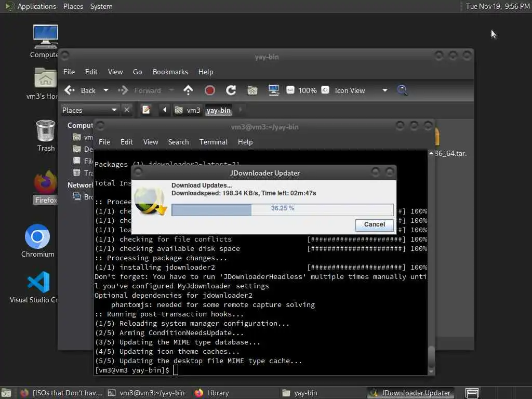Select the tar file in yay-bin folder

[451, 142]
